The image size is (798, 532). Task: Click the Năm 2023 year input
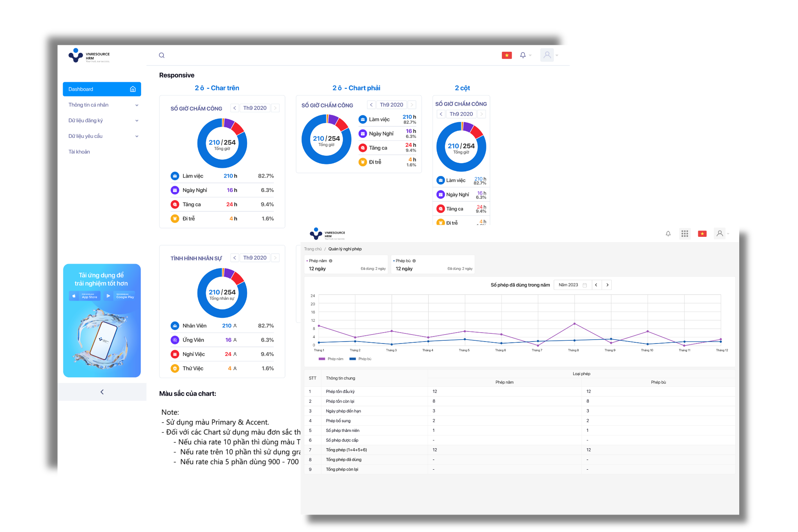pos(572,285)
